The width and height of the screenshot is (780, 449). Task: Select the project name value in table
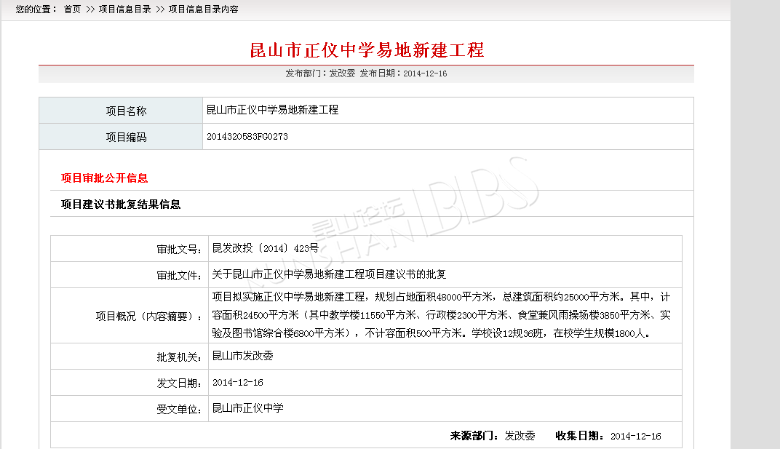272,110
